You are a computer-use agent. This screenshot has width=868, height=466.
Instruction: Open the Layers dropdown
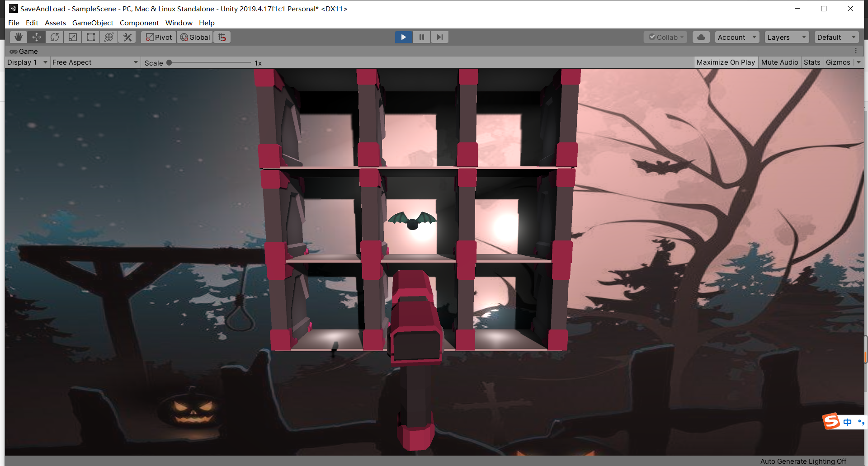click(786, 37)
